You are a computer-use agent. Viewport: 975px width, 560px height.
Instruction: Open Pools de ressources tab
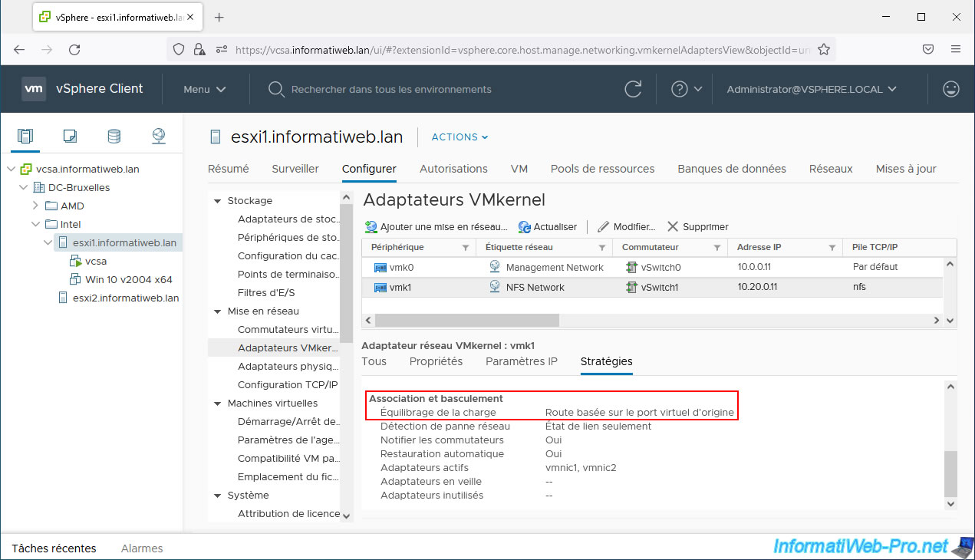click(x=603, y=169)
